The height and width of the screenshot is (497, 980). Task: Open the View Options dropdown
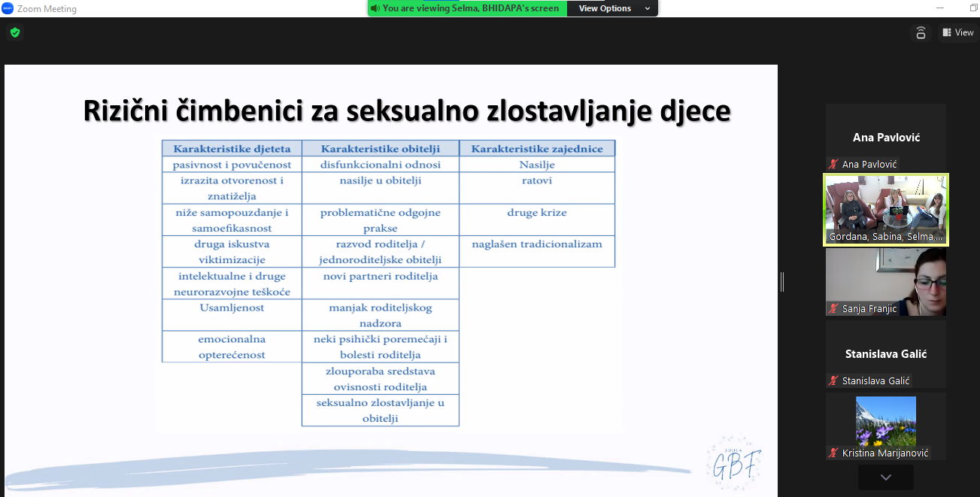612,8
